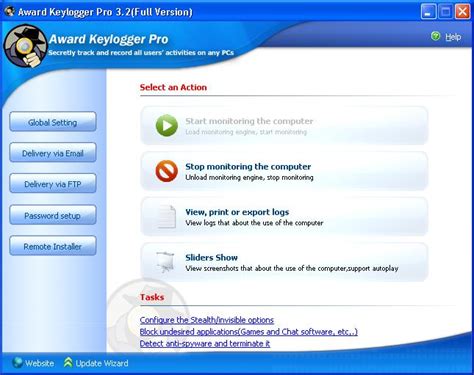Open Password setup
Viewport: 474px width, 375px height.
tap(53, 215)
